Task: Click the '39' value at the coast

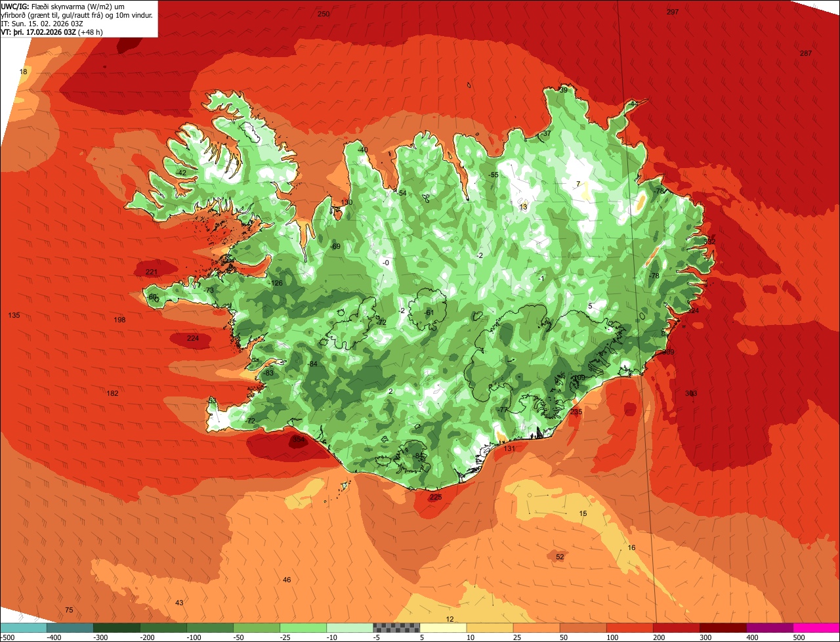Action: coord(563,90)
